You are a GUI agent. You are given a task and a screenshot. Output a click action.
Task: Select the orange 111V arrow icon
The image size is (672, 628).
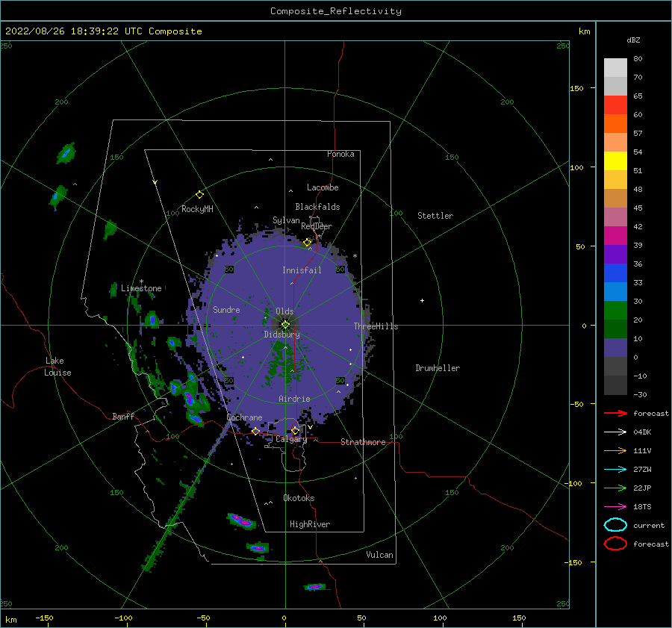615,450
